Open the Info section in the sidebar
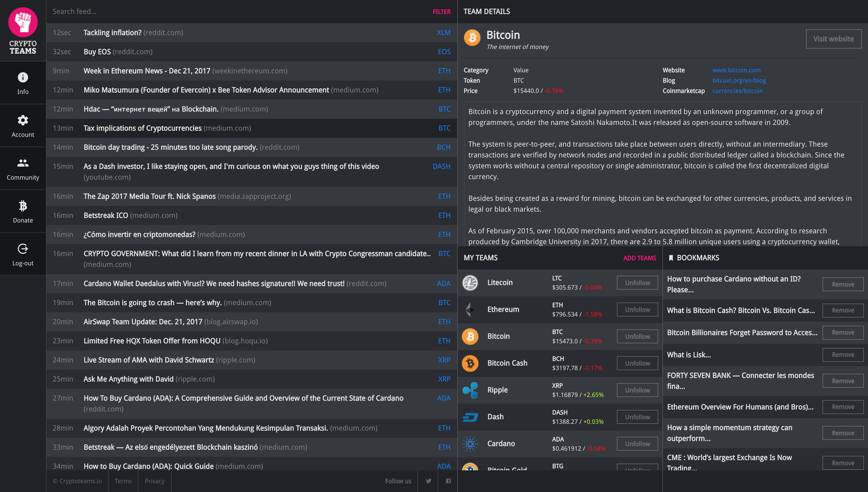Viewport: 868px width, 492px height. (23, 82)
